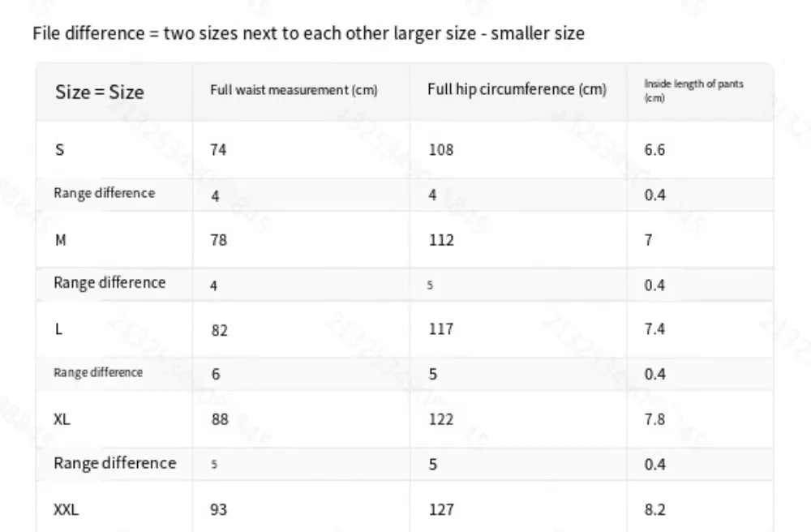This screenshot has width=811, height=532.
Task: Select the XL size row label
Action: click(62, 419)
